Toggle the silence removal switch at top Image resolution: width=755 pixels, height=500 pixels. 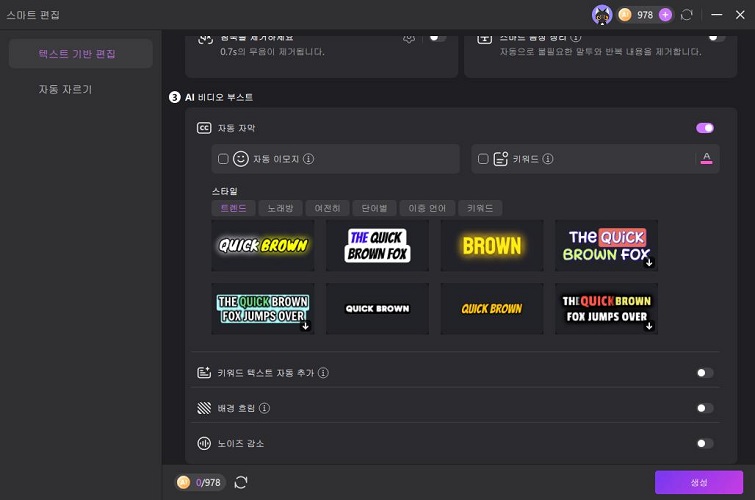tap(437, 38)
